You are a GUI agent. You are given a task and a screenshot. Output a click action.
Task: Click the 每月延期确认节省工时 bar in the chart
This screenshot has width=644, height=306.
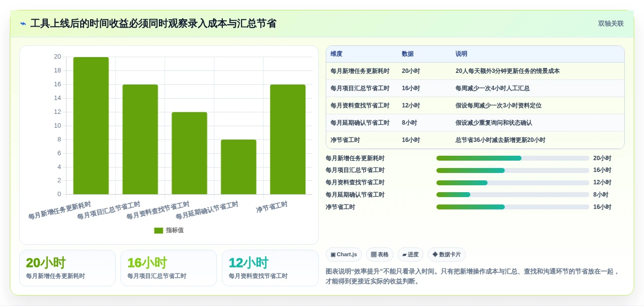click(x=239, y=167)
